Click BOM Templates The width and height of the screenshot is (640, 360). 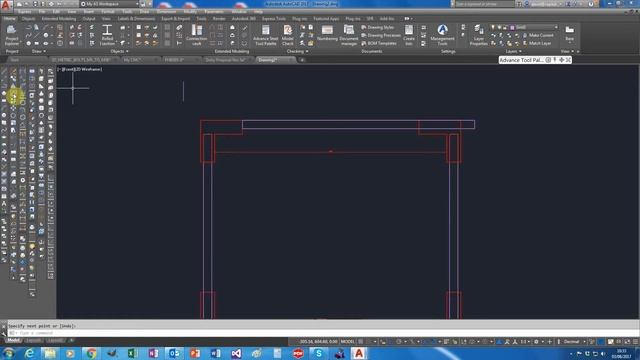pyautogui.click(x=378, y=43)
